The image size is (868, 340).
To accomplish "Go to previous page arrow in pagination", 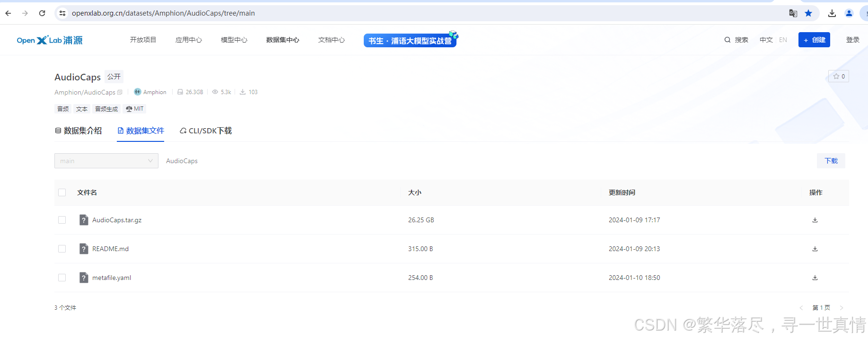I will pos(801,308).
